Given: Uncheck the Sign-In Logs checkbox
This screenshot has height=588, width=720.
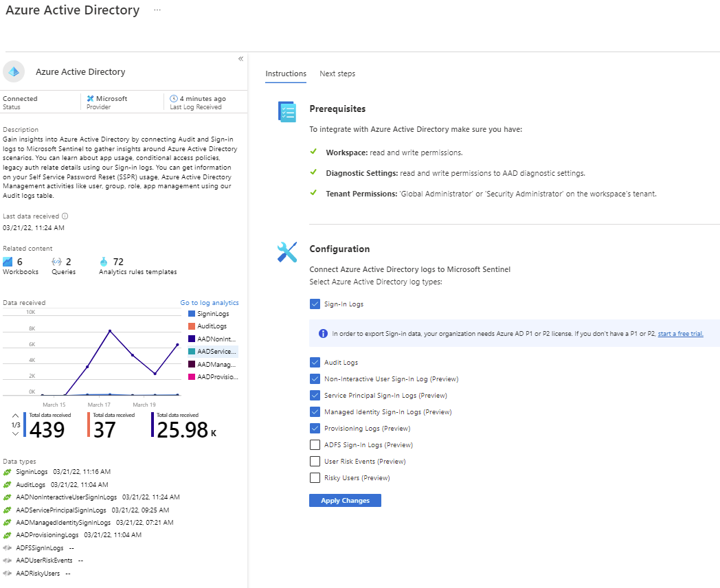Looking at the screenshot, I should 315,304.
